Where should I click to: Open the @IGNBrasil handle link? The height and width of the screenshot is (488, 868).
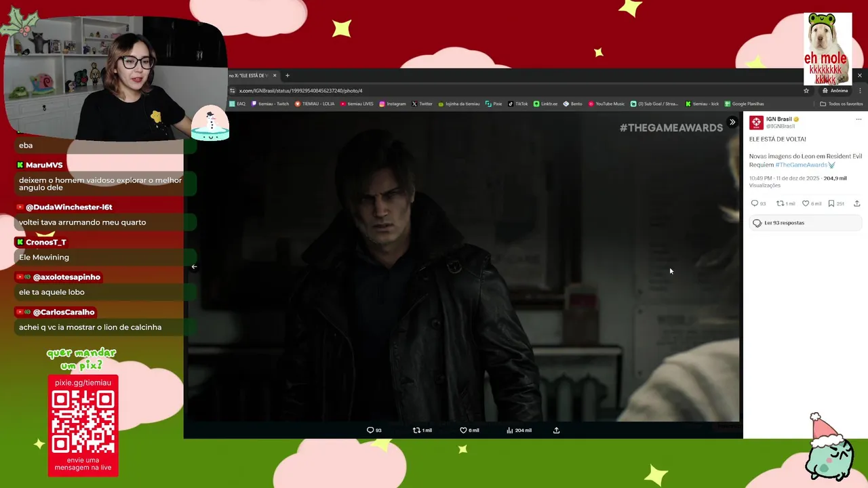click(x=781, y=126)
